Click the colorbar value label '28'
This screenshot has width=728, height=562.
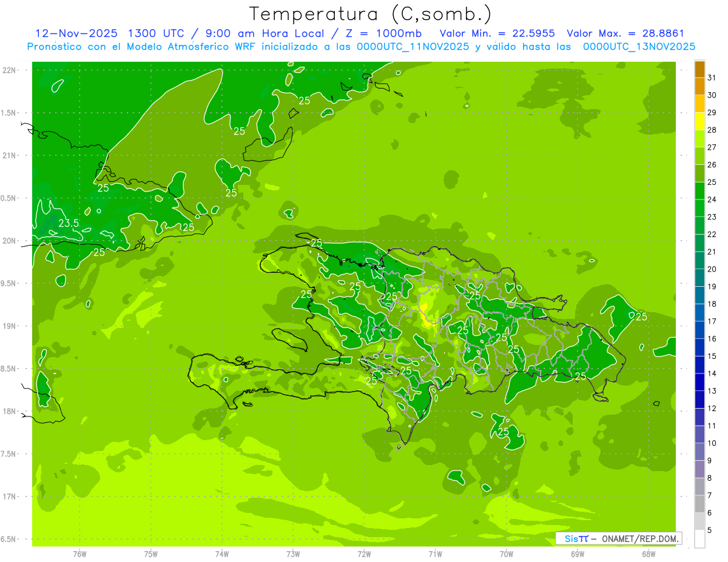point(712,130)
